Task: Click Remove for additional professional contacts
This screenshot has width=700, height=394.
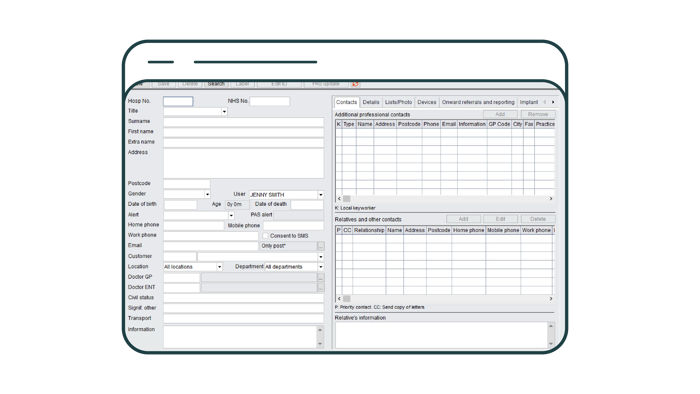Action: (x=538, y=114)
